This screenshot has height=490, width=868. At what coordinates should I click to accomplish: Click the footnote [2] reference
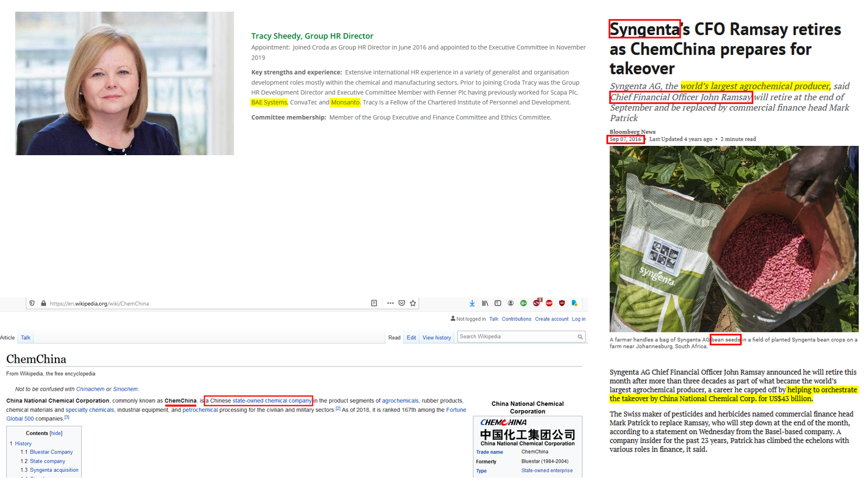pyautogui.click(x=338, y=408)
